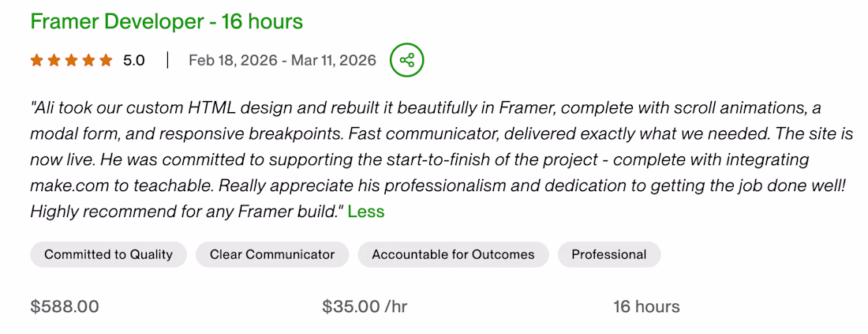Click the first orange rating star
Image resolution: width=868 pixels, height=334 pixels.
pyautogui.click(x=36, y=60)
